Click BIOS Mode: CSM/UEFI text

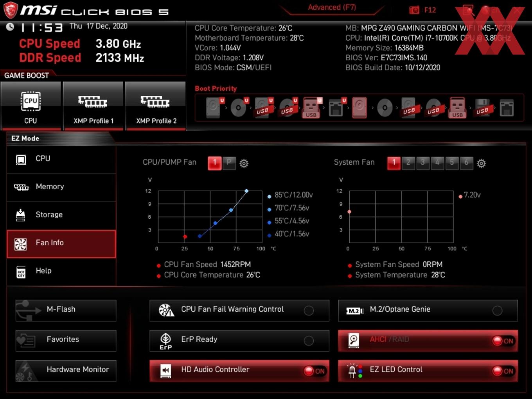point(233,67)
